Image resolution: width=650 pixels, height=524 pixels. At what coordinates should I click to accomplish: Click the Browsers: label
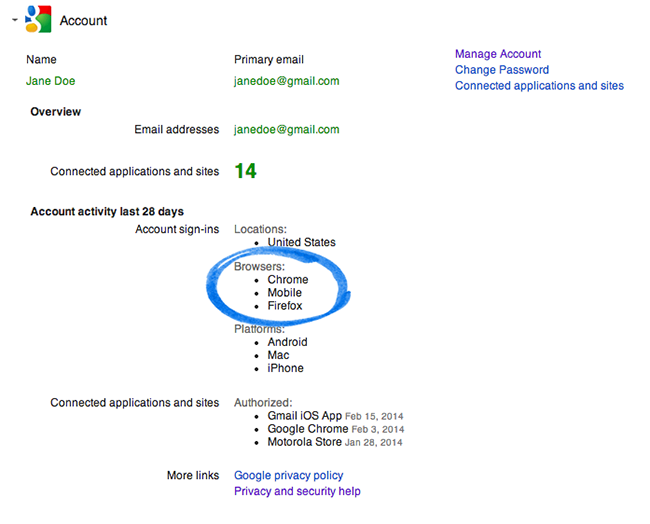[260, 267]
